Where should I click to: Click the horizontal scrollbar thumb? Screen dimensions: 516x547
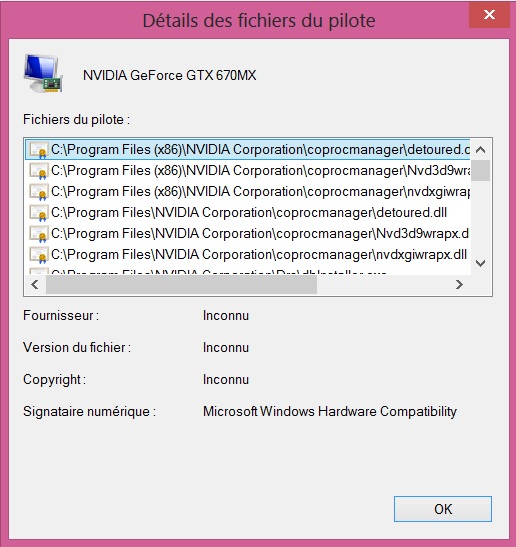tap(181, 285)
